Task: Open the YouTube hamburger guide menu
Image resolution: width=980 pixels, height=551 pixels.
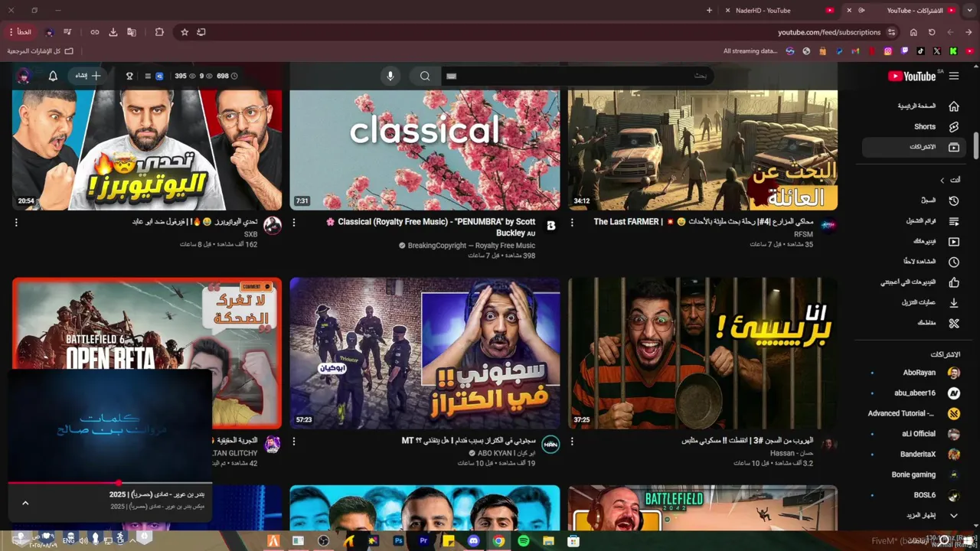Action: pos(954,76)
